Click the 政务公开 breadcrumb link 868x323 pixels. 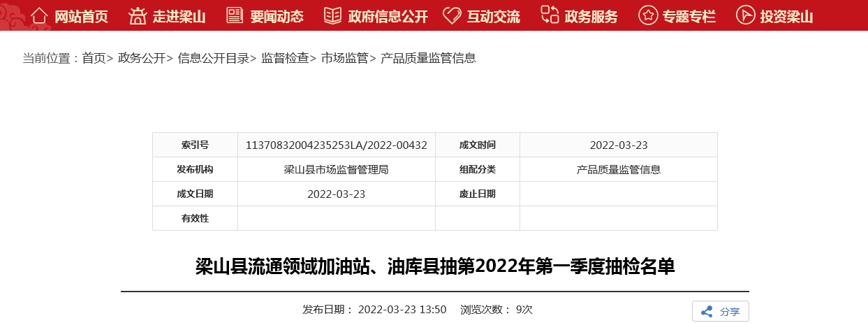tap(142, 59)
